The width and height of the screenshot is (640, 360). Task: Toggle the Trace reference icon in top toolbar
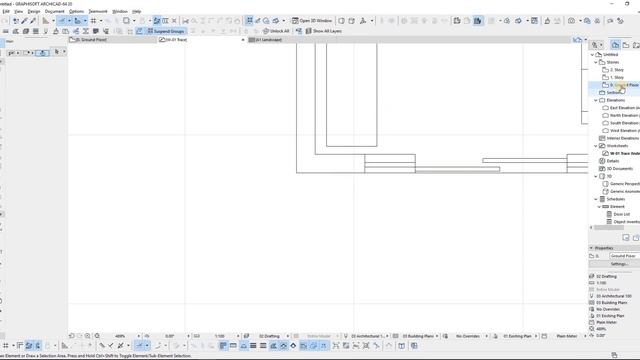pyautogui.click(x=157, y=20)
